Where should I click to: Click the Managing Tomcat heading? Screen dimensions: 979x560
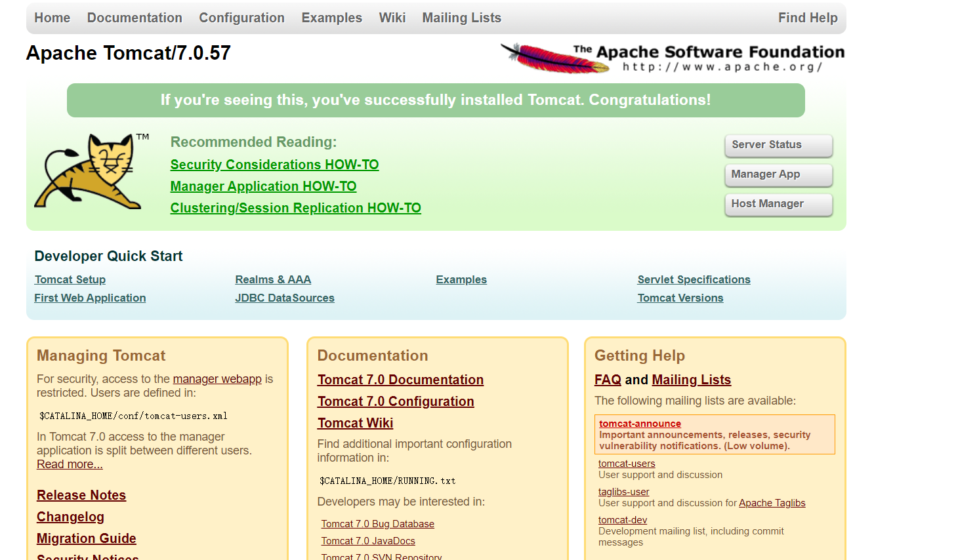click(101, 355)
